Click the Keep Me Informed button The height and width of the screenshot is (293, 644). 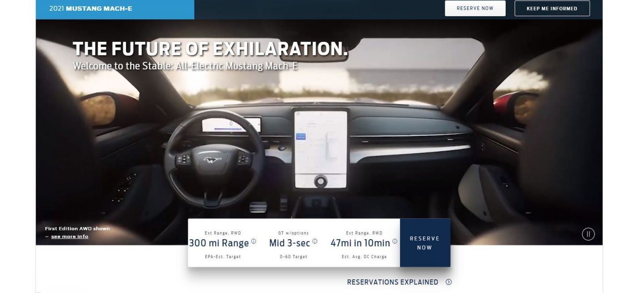pos(552,8)
